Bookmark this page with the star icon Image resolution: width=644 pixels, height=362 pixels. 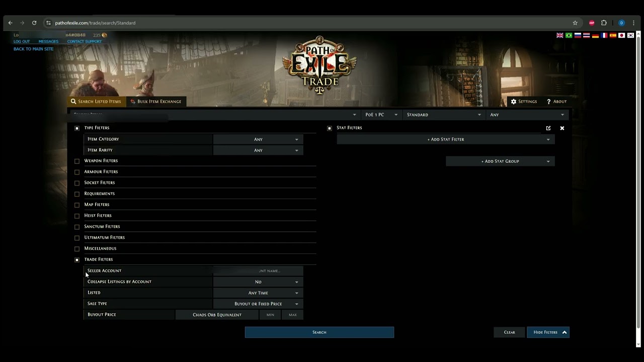[575, 23]
